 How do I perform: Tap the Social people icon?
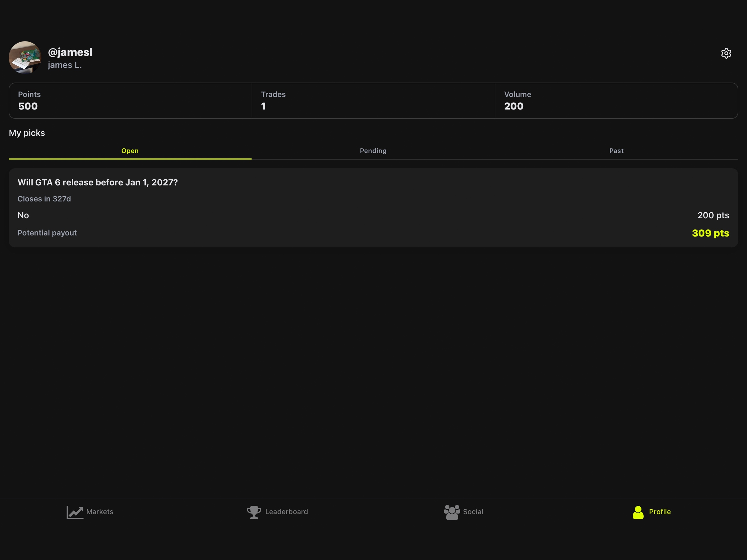[452, 512]
